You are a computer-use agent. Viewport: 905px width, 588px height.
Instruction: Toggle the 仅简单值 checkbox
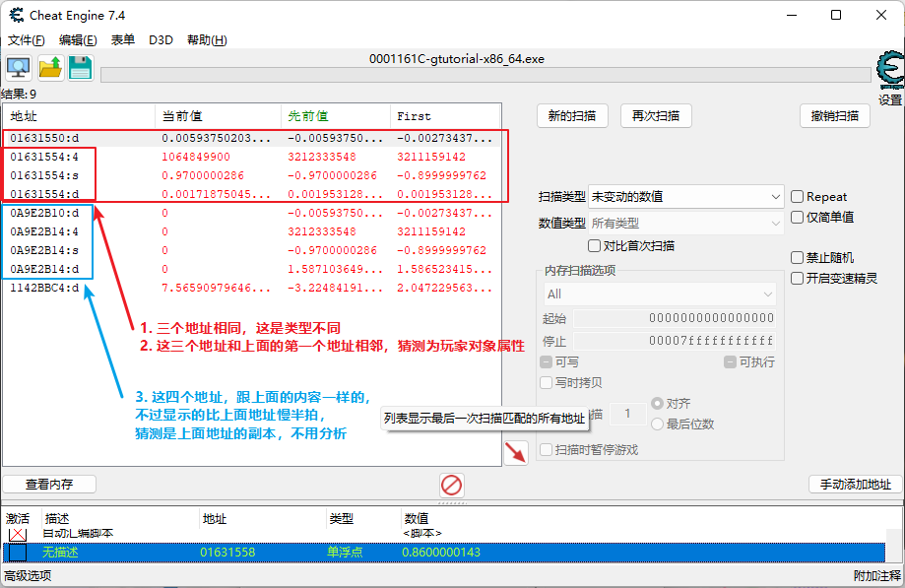click(797, 218)
